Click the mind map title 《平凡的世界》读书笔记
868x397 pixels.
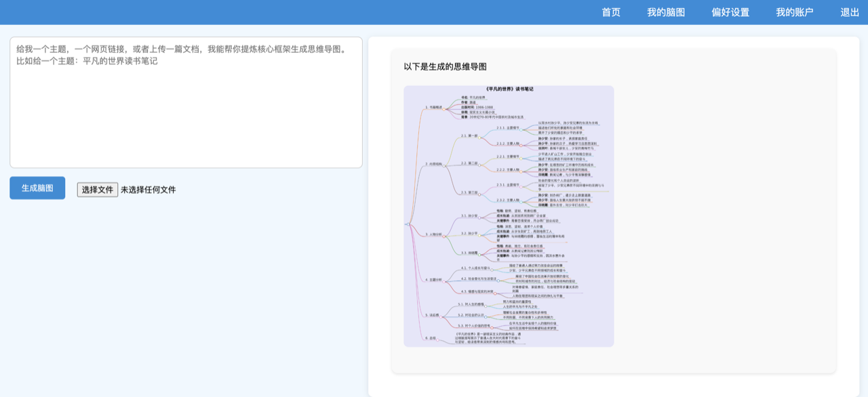(x=509, y=89)
